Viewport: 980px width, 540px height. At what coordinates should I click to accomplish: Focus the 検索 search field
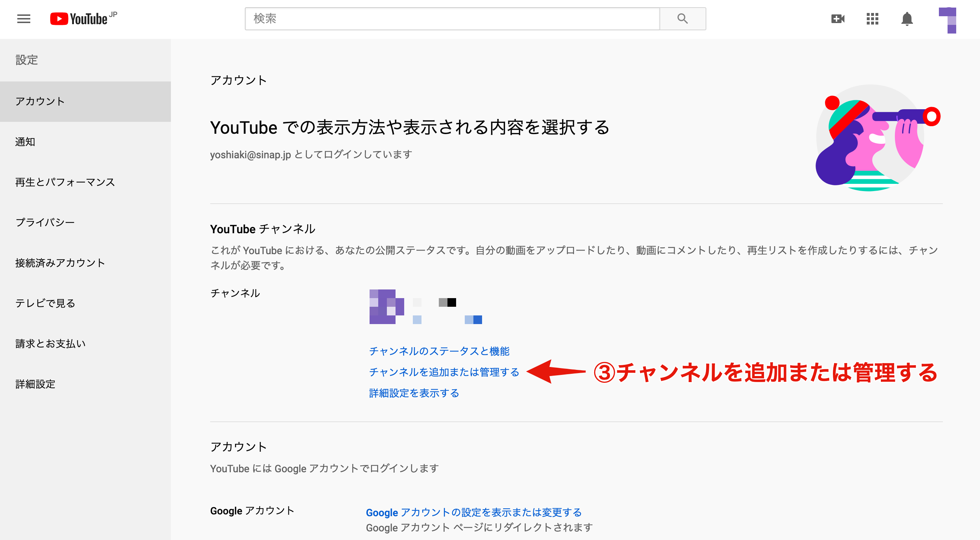point(453,19)
